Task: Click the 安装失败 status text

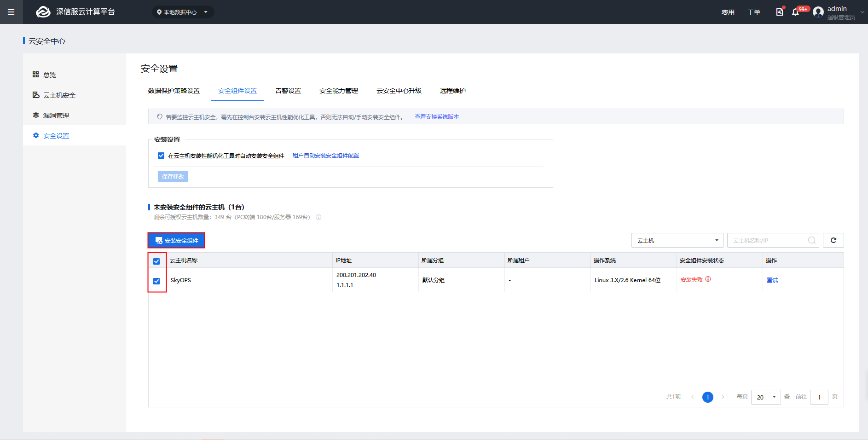Action: 692,279
